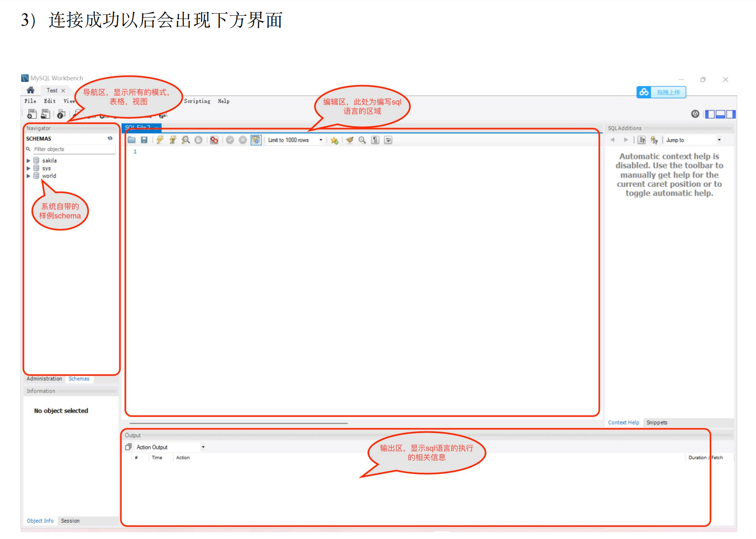Go to the Workbench home screen icon
756x539 pixels.
coord(30,90)
